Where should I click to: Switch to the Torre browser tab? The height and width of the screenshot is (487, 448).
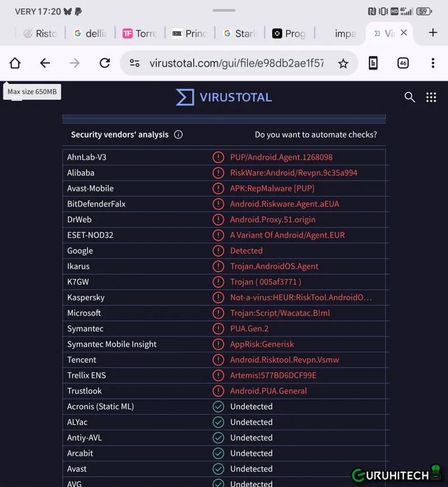click(x=139, y=34)
